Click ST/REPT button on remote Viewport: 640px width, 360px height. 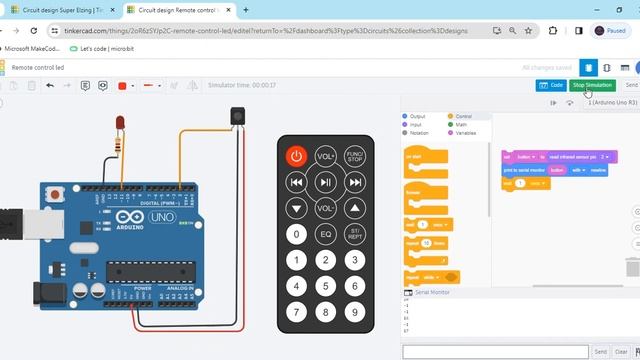click(x=355, y=234)
